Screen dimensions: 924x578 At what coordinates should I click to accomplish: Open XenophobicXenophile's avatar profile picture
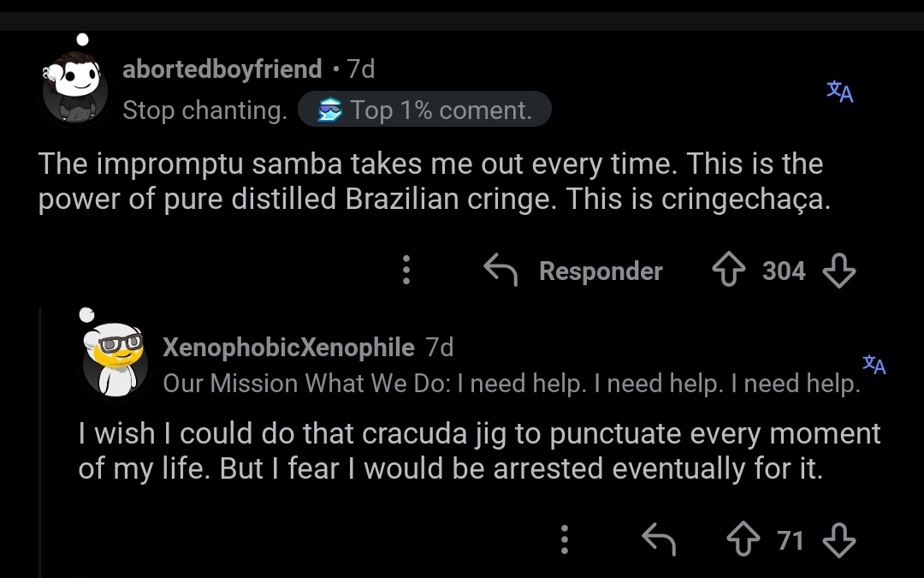pyautogui.click(x=115, y=361)
